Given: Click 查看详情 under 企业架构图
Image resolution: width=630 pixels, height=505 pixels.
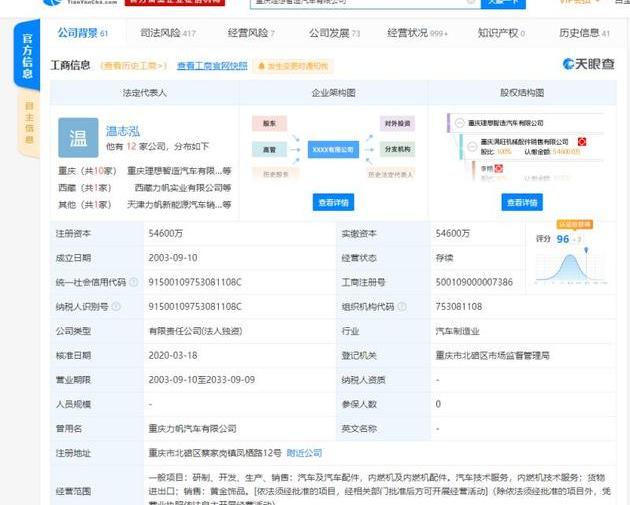Looking at the screenshot, I should click(x=333, y=202).
